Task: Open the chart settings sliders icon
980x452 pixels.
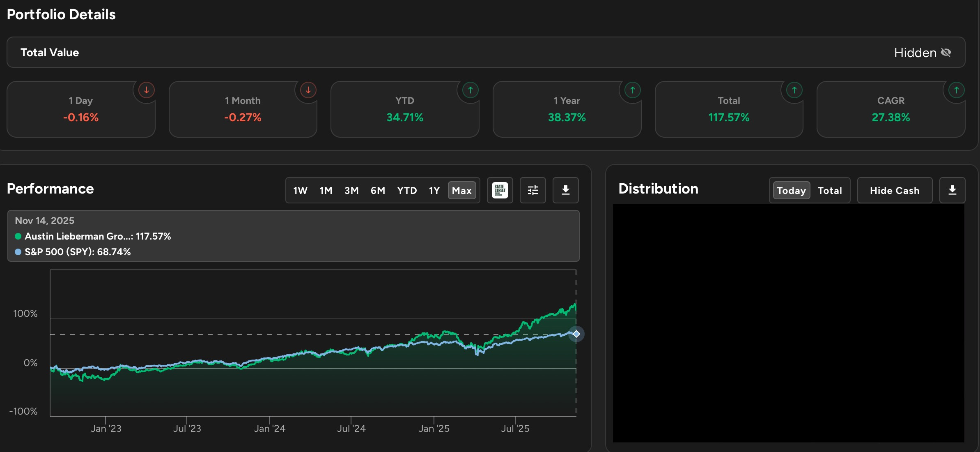Action: point(532,190)
